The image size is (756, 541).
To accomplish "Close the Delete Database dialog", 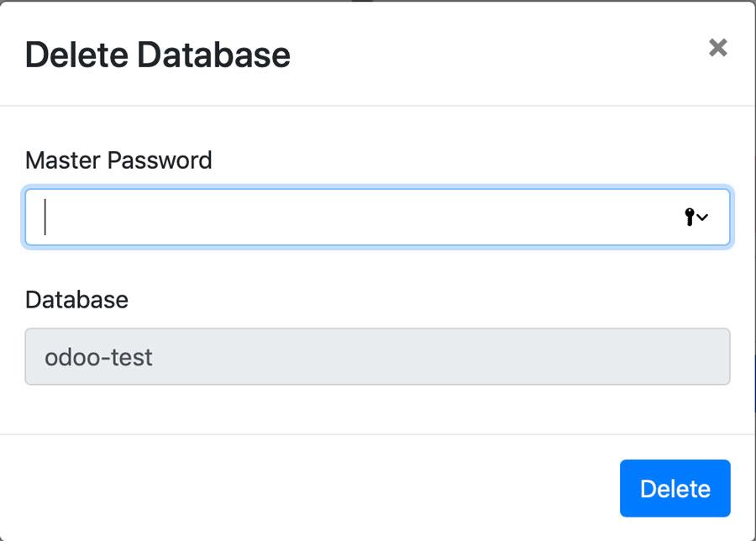I will tap(718, 47).
